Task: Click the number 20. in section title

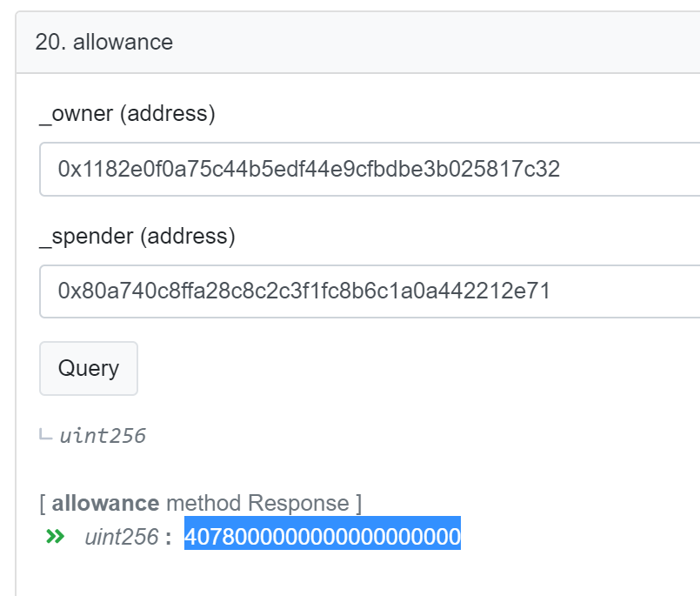Action: pyautogui.click(x=51, y=43)
